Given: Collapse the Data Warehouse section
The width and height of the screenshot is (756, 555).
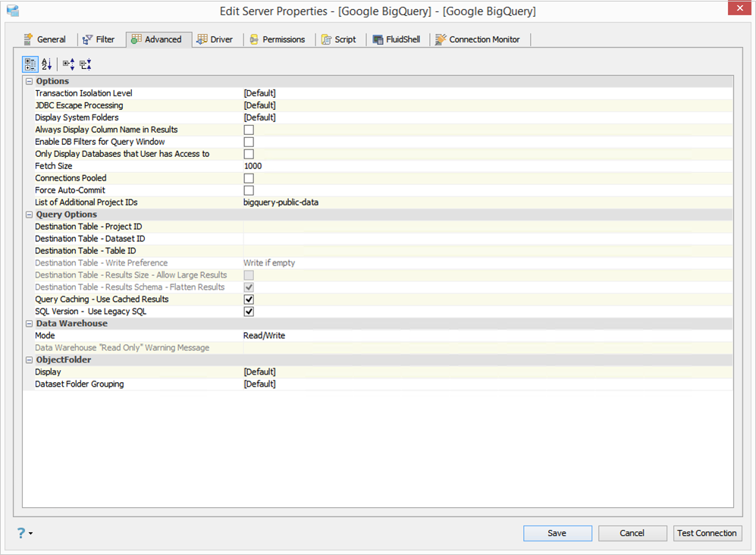Looking at the screenshot, I should (29, 324).
